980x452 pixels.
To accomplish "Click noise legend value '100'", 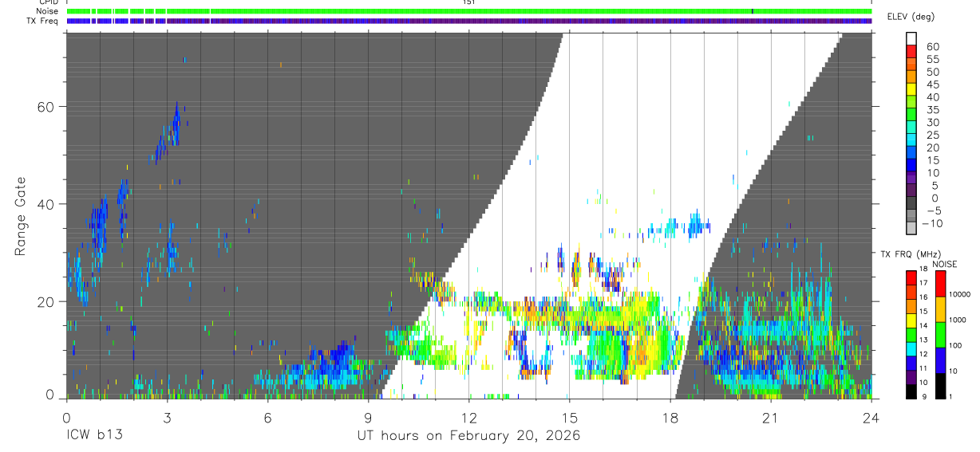I will click(955, 346).
